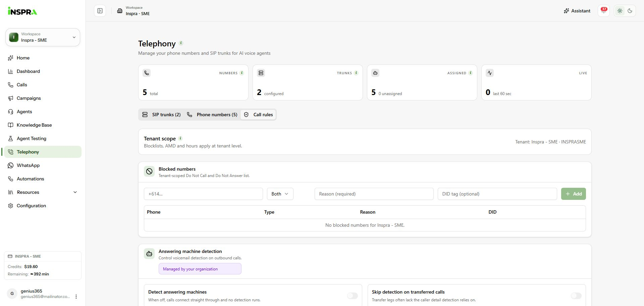Click the Reason (required) field
Screen dimensions: 644x306
[374, 194]
